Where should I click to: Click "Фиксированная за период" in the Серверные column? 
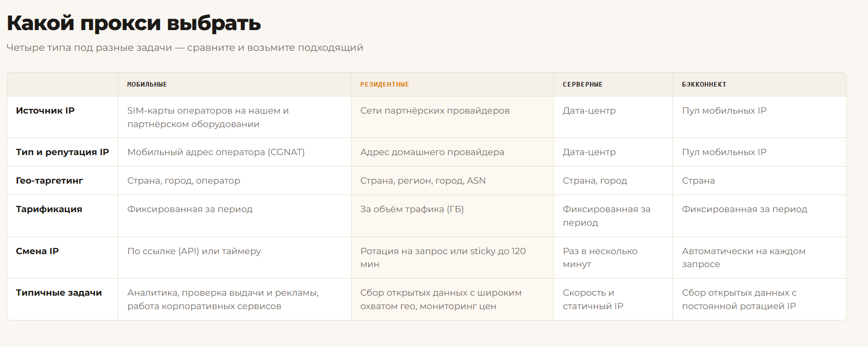click(x=607, y=216)
